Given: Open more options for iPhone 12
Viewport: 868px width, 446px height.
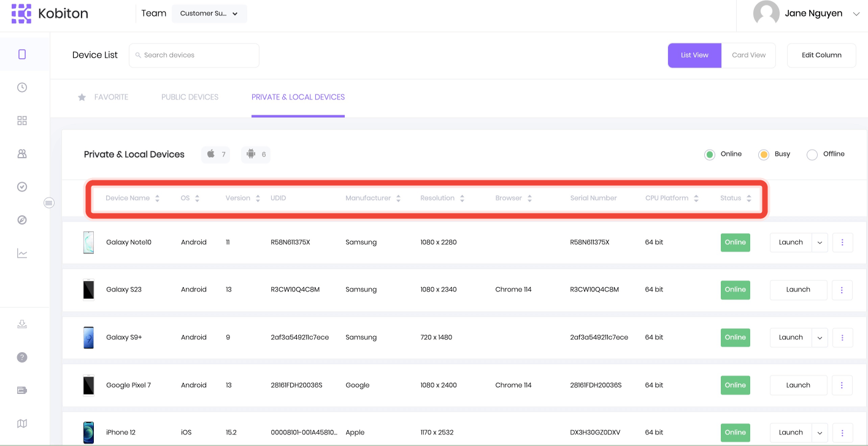Looking at the screenshot, I should pyautogui.click(x=842, y=433).
